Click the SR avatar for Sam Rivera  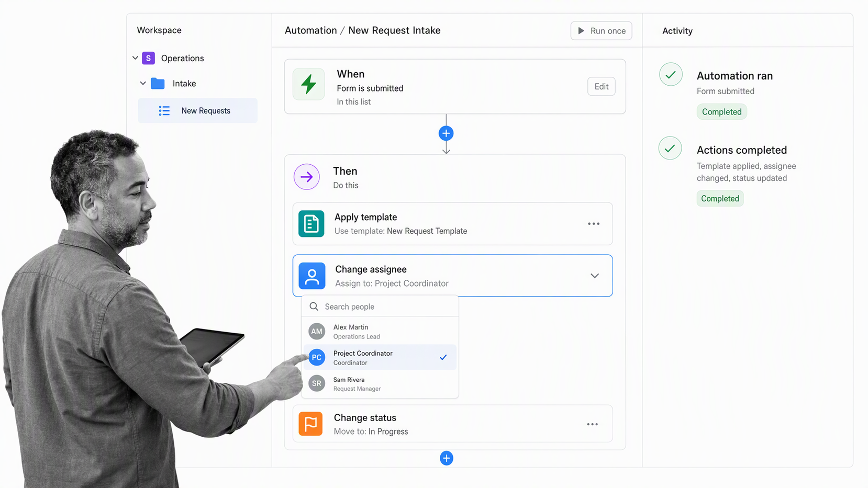317,383
